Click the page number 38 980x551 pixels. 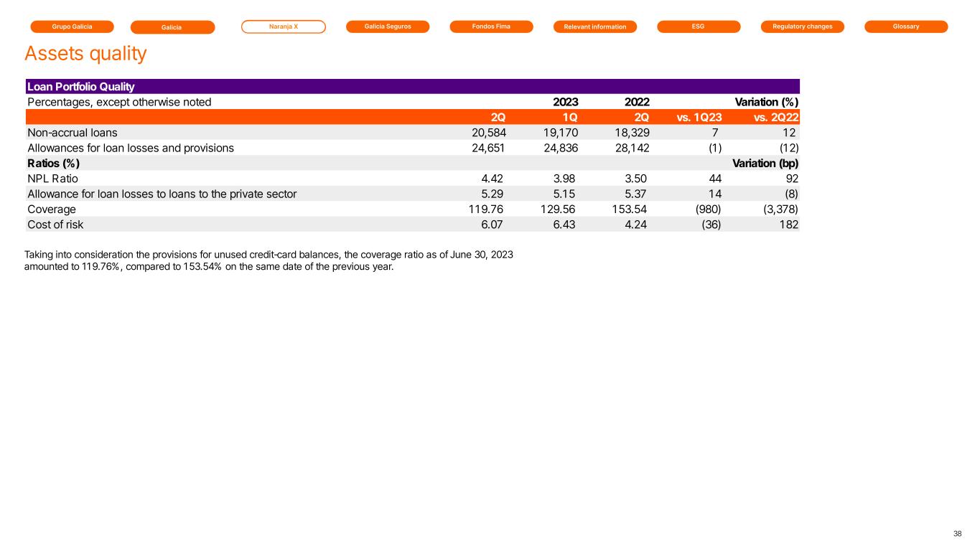[x=957, y=534]
